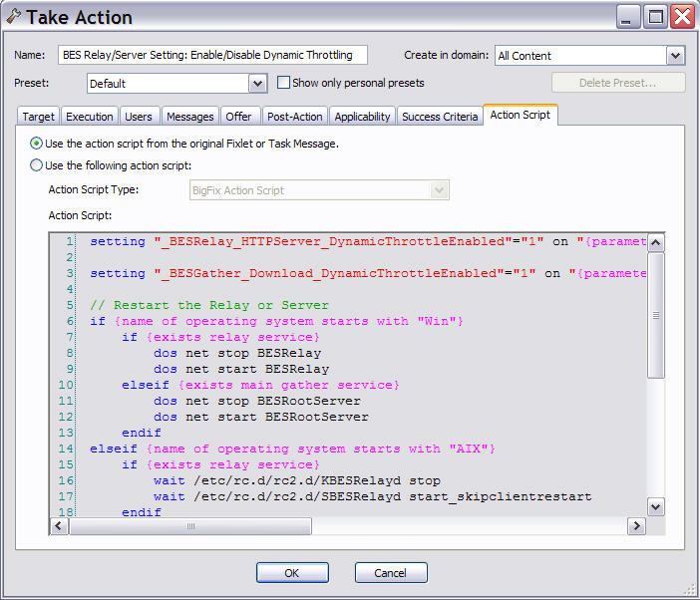Open the Create in domain dropdown
This screenshot has height=600, width=700.
(x=675, y=56)
